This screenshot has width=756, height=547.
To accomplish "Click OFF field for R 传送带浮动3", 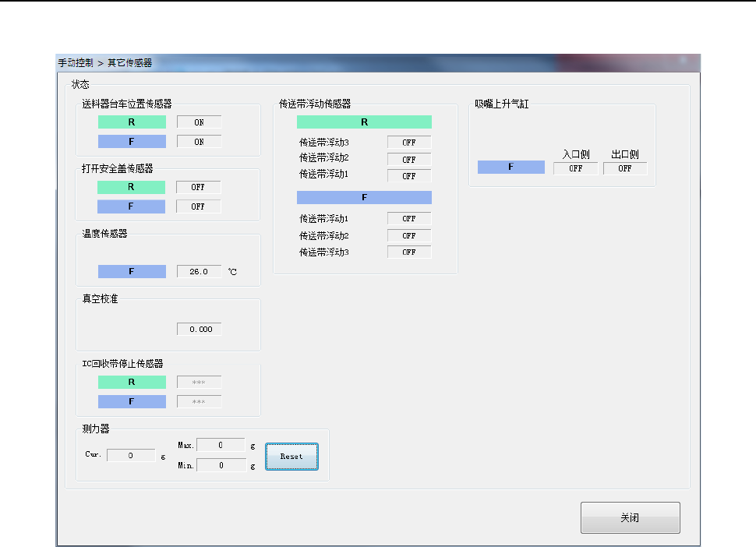I will (409, 142).
